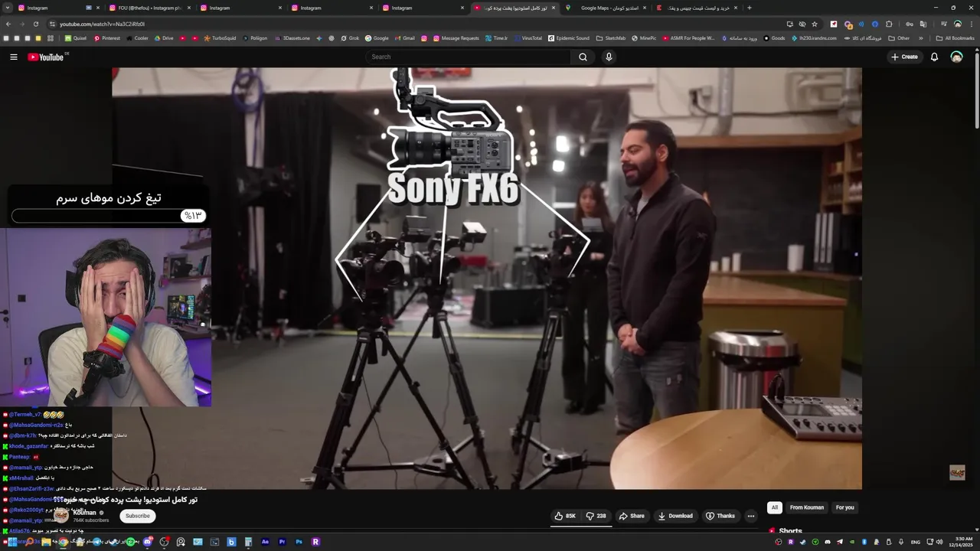Open the Create button
980x551 pixels.
(904, 57)
